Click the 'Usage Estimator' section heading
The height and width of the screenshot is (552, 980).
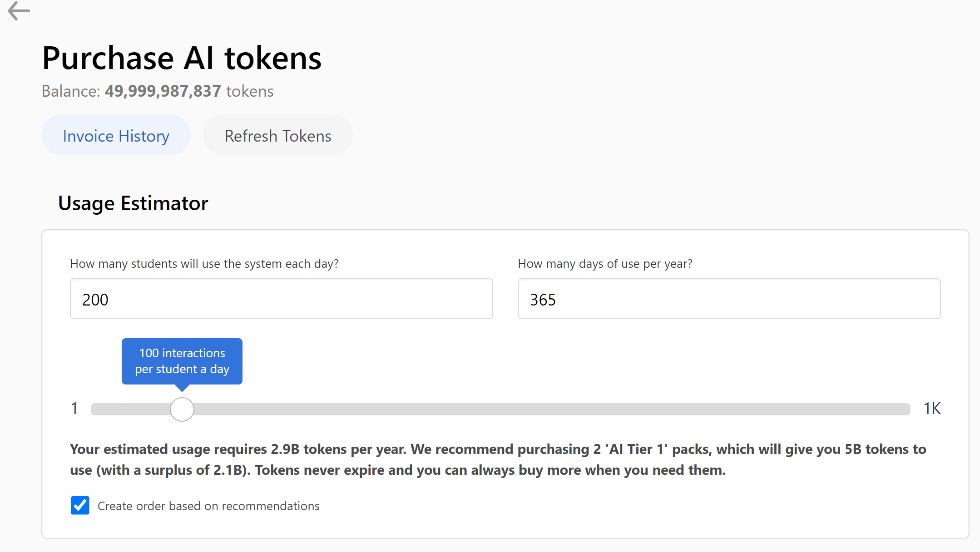click(x=133, y=203)
